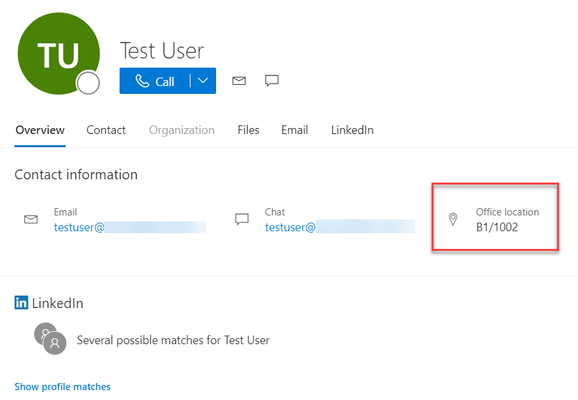The height and width of the screenshot is (400, 578).
Task: Select the Organization tab
Action: 182,130
